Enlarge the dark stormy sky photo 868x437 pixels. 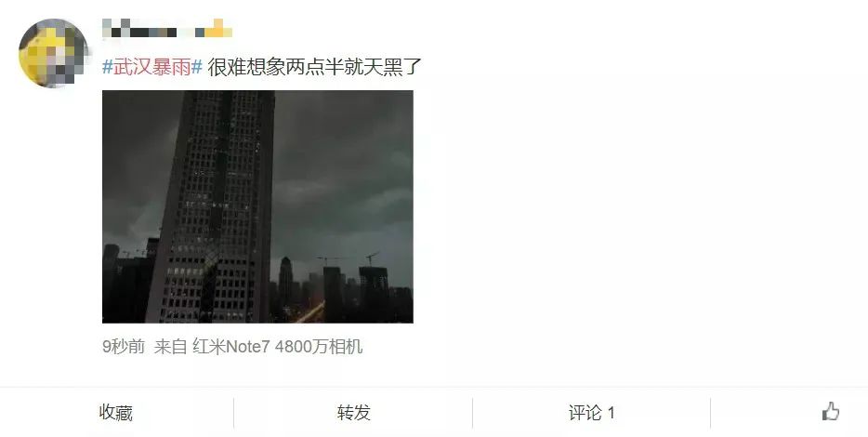tap(257, 206)
